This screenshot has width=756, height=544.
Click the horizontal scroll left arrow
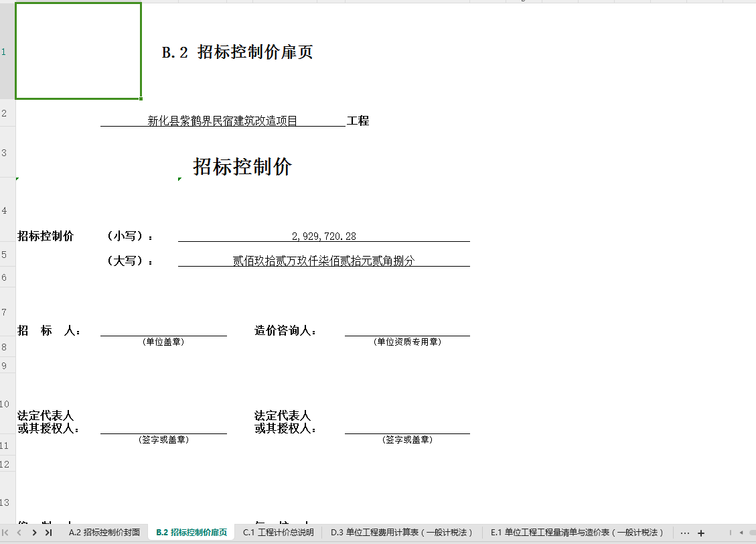(x=741, y=533)
